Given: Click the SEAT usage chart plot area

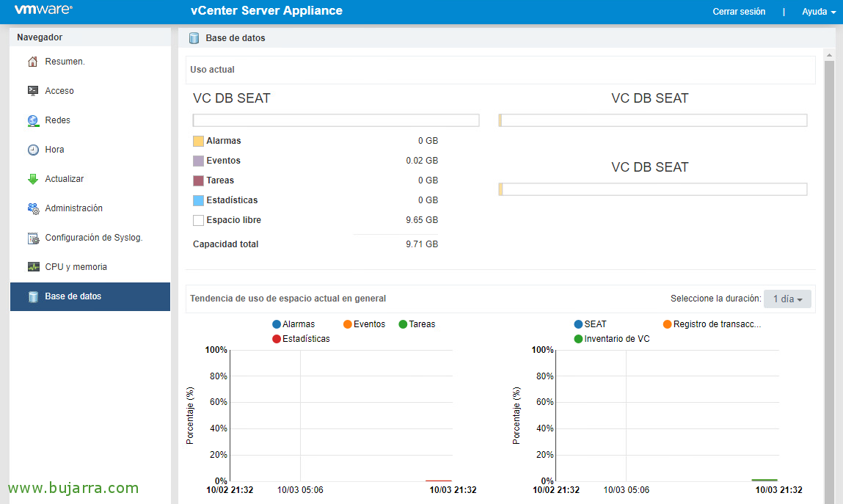Looking at the screenshot, I should (x=668, y=416).
